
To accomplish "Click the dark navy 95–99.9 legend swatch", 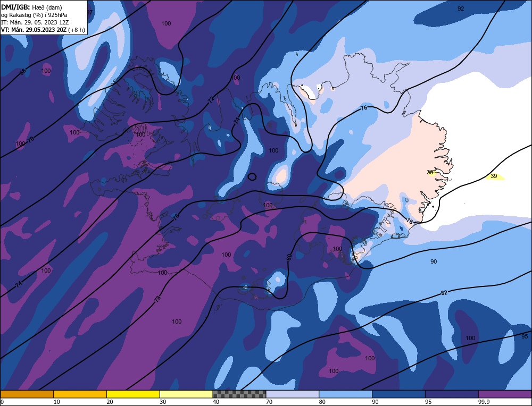I will pos(452,394).
